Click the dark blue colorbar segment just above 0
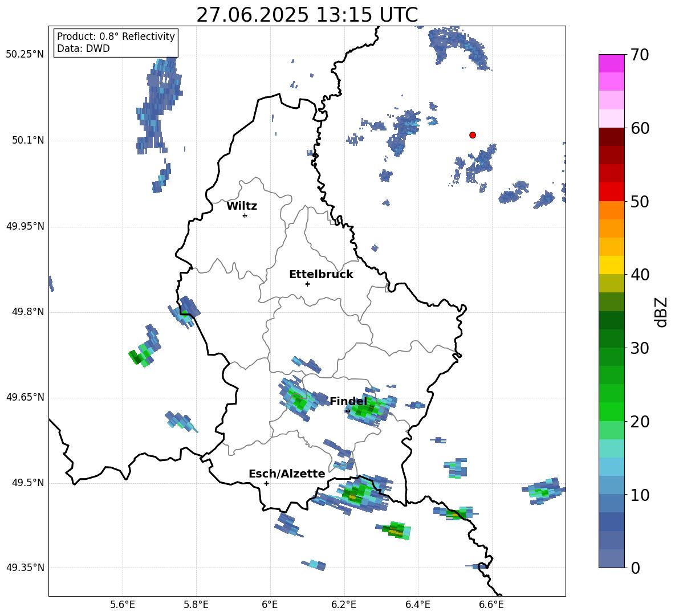This screenshot has width=675, height=616. tap(611, 558)
